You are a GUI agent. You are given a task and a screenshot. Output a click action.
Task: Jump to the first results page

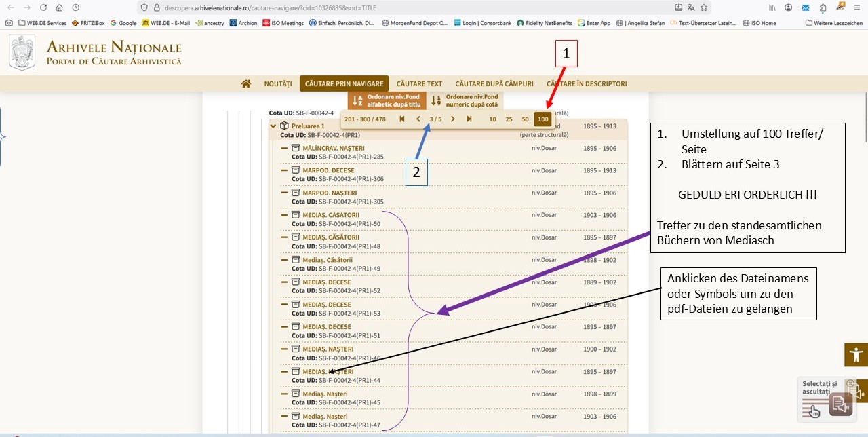pyautogui.click(x=402, y=119)
